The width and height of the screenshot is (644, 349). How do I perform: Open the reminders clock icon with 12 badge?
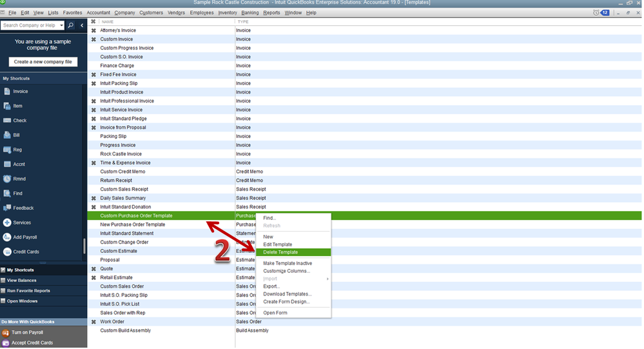(x=601, y=13)
